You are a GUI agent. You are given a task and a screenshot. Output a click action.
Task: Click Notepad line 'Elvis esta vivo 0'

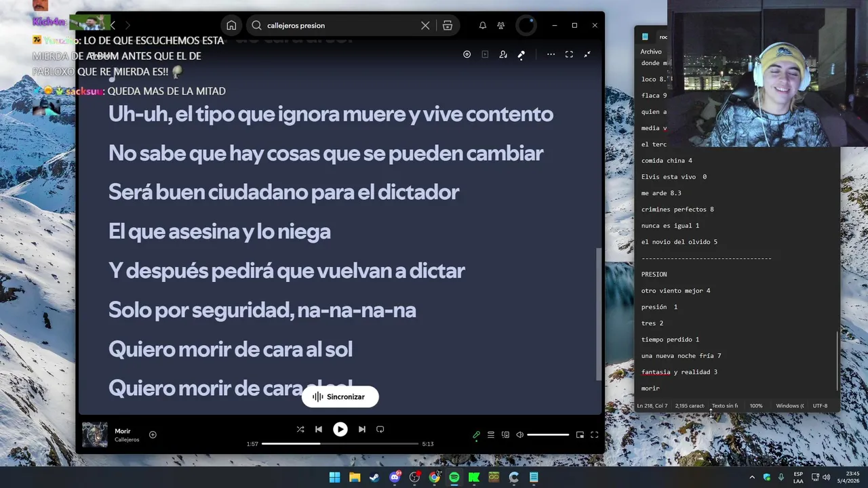673,177
